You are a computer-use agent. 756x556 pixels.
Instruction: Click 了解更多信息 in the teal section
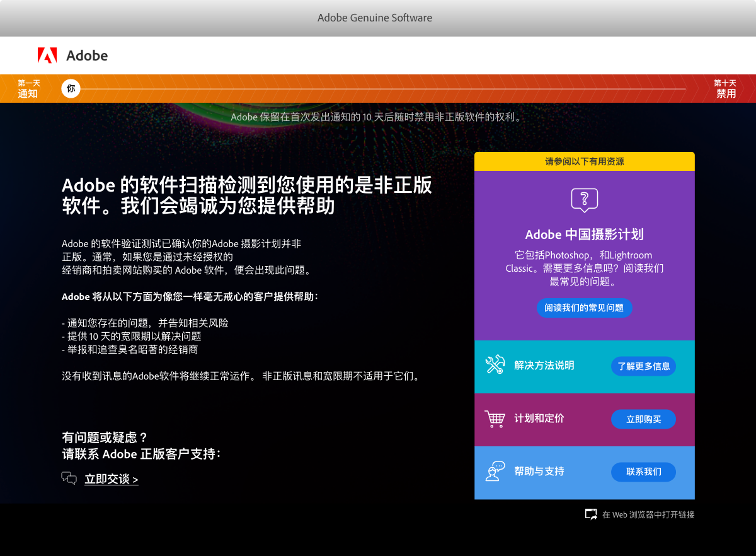click(x=643, y=366)
